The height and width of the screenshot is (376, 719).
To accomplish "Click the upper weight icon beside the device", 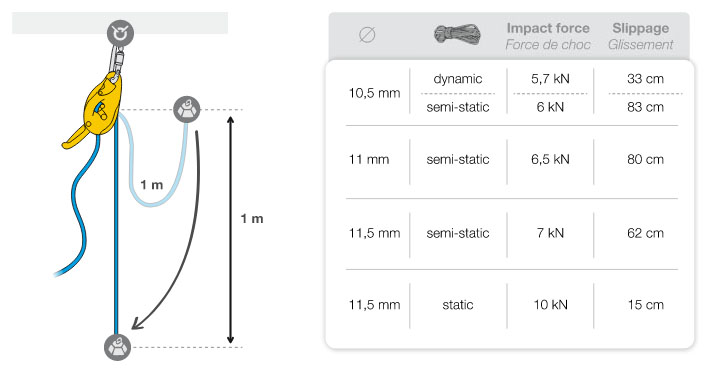I will [187, 110].
